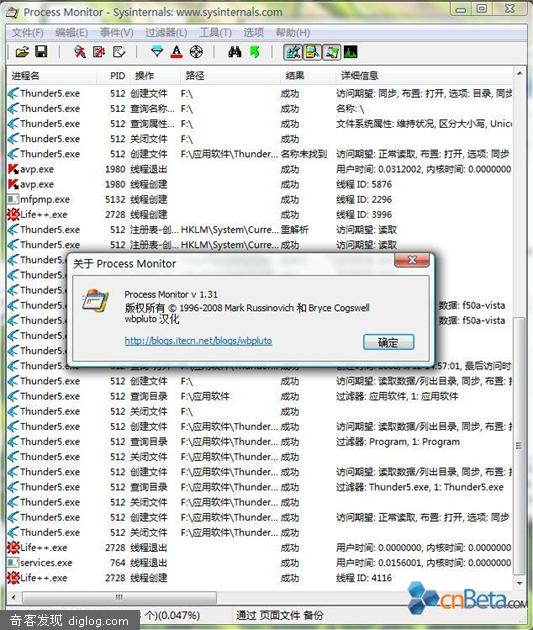
Task: Click the horizontal scrollbar thumb
Action: click(x=120, y=597)
